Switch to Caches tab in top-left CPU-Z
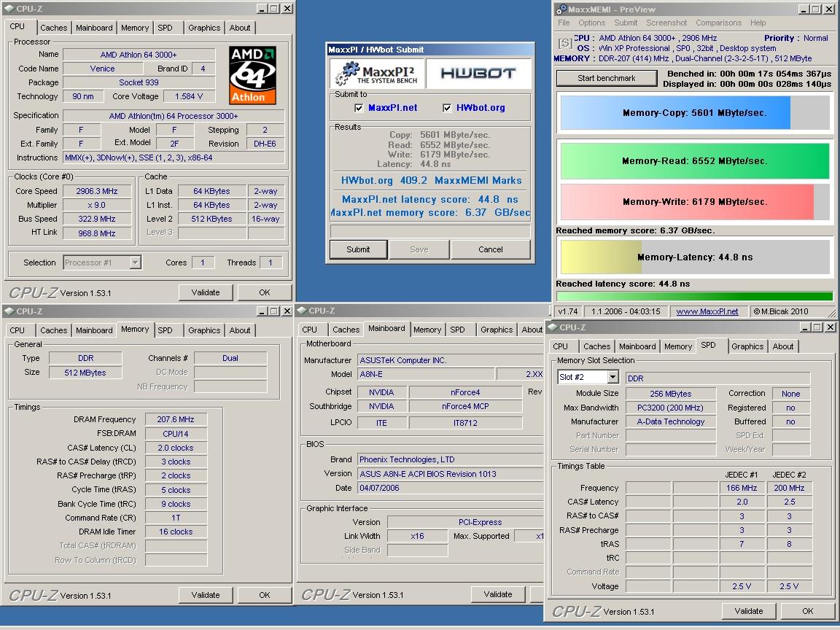The height and width of the screenshot is (630, 840). [53, 28]
